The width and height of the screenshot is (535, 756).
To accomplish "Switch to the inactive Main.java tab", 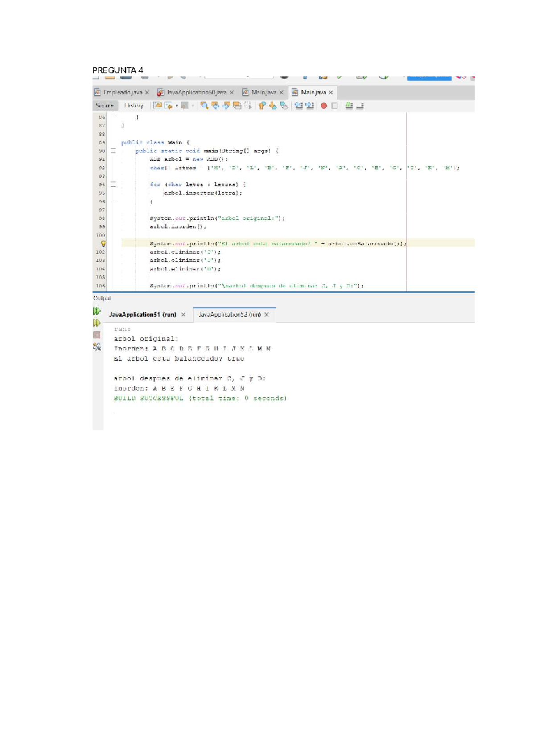I will [x=263, y=92].
